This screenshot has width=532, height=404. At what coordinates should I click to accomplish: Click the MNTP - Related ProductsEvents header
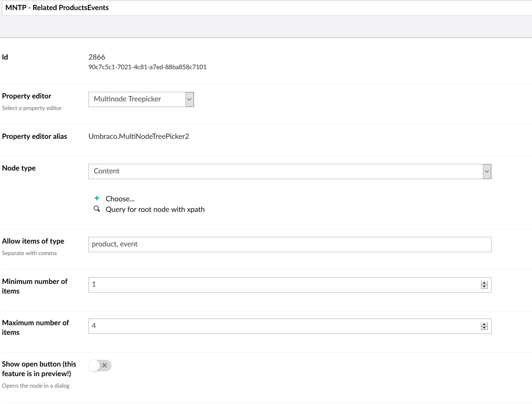(x=57, y=8)
